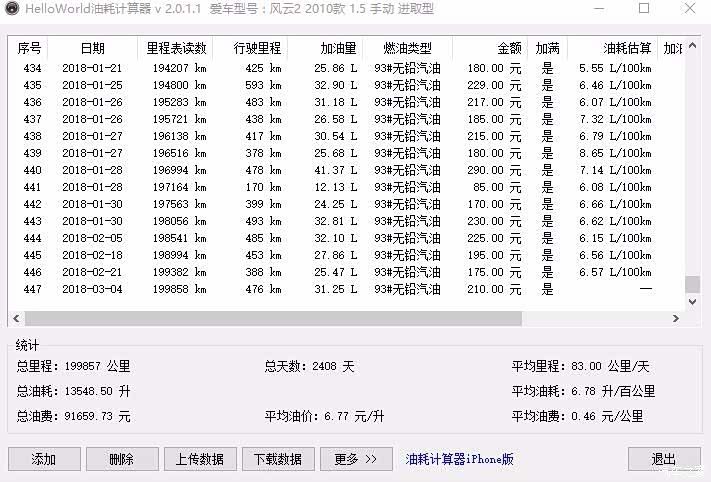This screenshot has width=711, height=482.
Task: Sort by 里程表读数 column header
Action: click(176, 48)
